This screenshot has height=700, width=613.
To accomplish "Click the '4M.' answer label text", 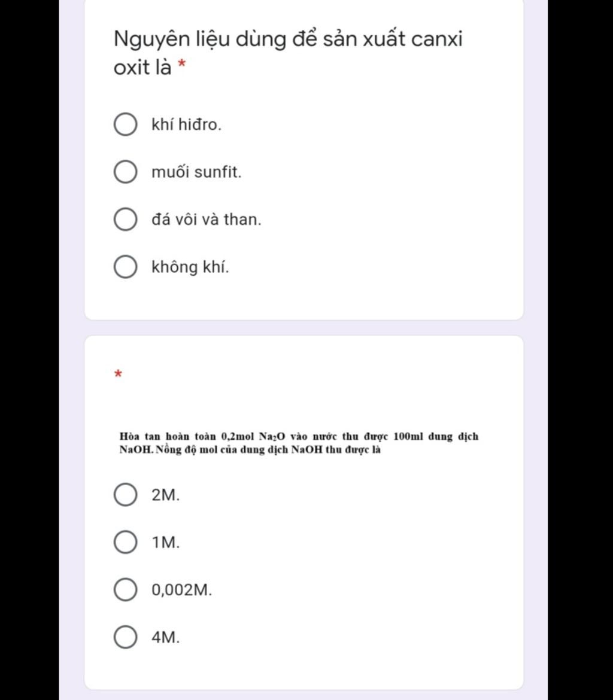I will pos(166,638).
